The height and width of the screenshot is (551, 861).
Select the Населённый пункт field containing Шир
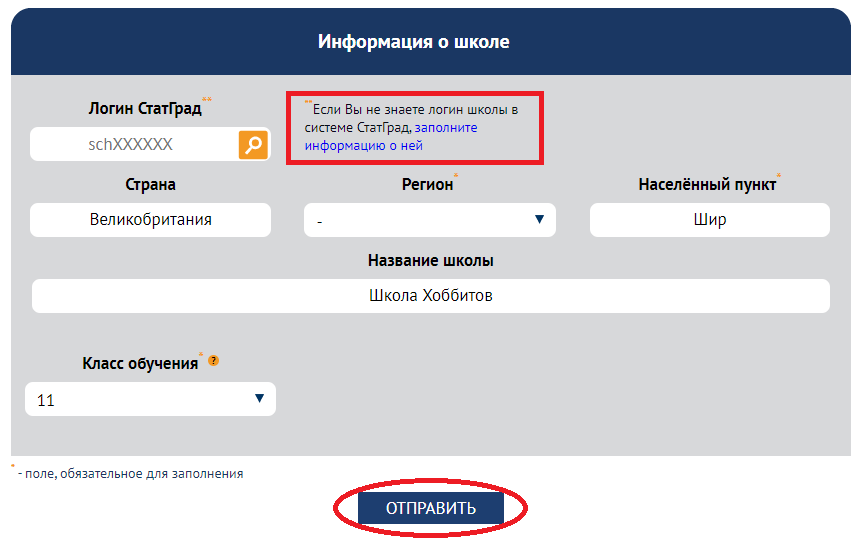click(x=709, y=220)
